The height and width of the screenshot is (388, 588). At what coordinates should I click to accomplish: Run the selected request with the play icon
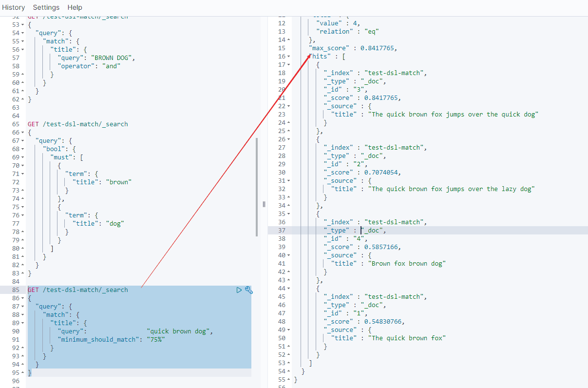tap(239, 290)
